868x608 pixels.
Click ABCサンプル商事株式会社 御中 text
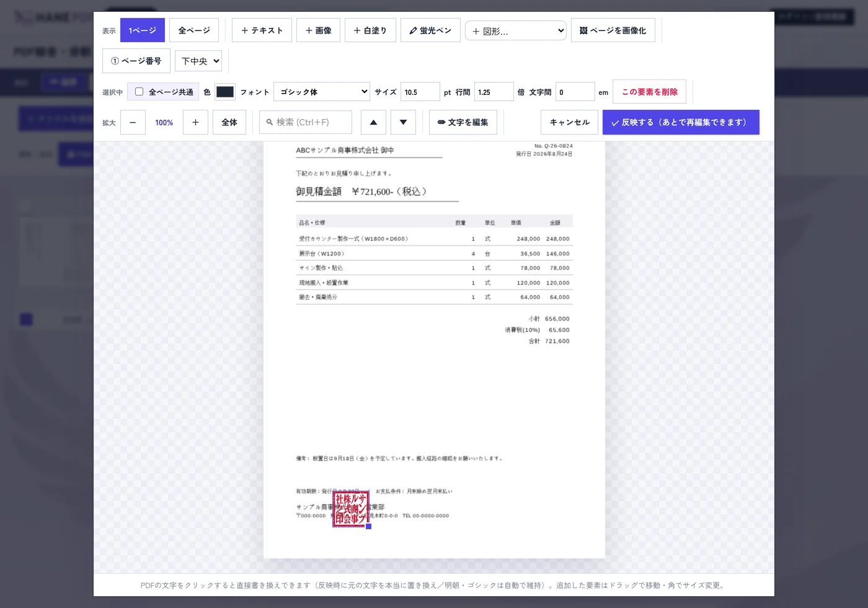coord(345,150)
